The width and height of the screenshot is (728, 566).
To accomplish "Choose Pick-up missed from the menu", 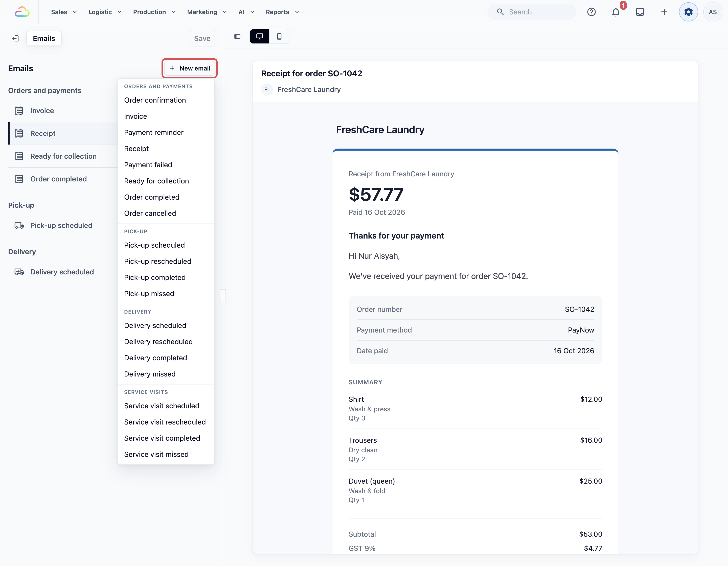I will [x=166, y=294].
